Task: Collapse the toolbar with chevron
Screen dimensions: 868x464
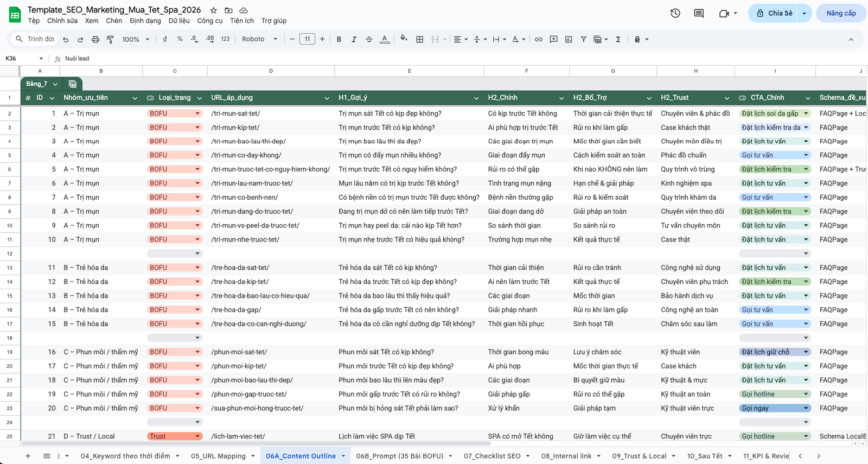Action: pos(851,39)
